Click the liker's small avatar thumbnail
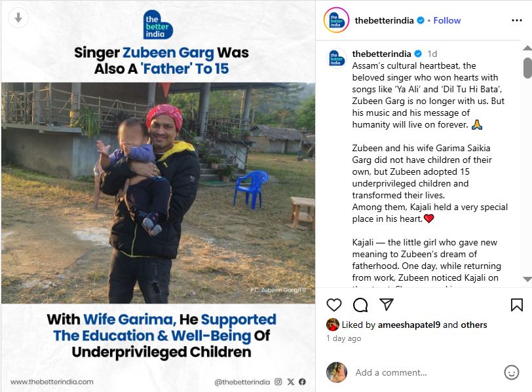Screen dimensions: 532x392 (333, 325)
